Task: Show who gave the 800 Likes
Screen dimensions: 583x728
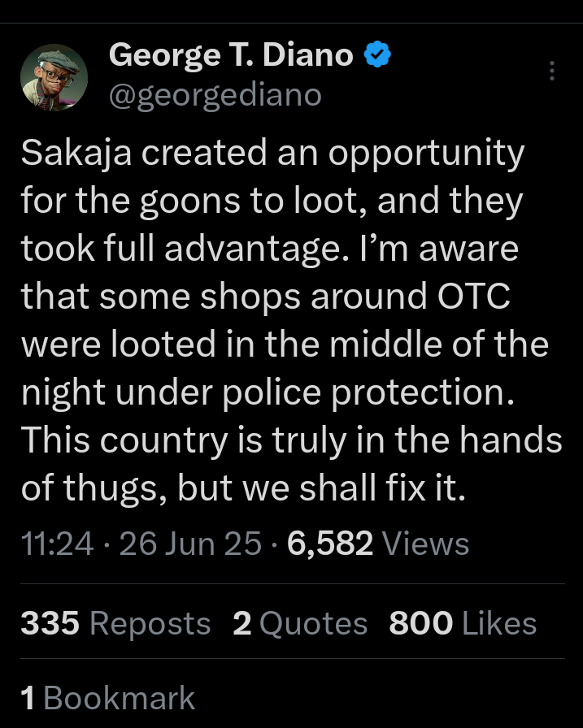Action: tap(463, 623)
